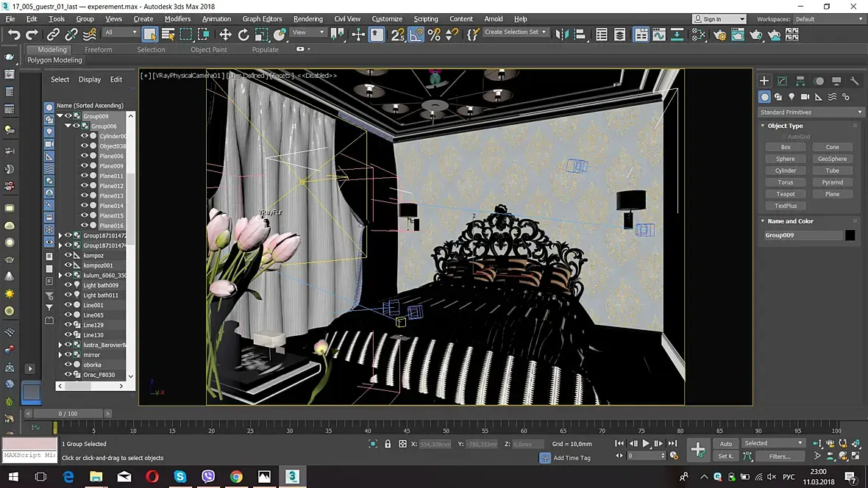Open the Modify tab in the command panel
Screen dimensions: 868x488
click(x=782, y=81)
